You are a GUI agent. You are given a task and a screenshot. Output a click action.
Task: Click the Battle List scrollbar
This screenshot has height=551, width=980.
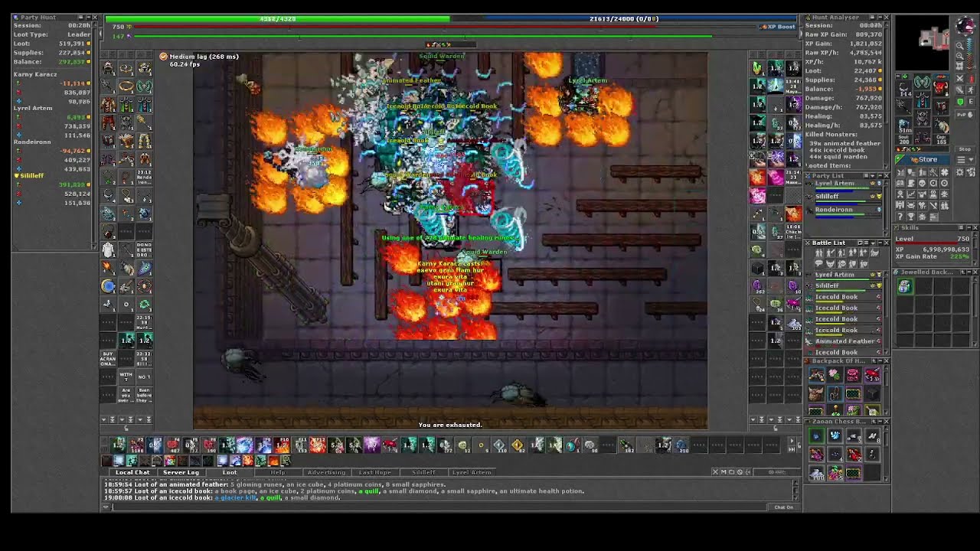coord(887,313)
